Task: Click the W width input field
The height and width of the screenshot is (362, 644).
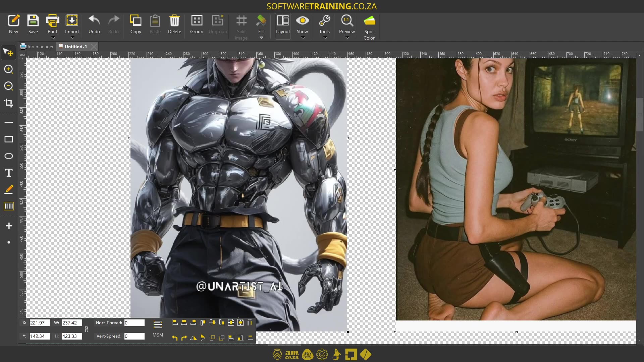Action: [x=72, y=323]
